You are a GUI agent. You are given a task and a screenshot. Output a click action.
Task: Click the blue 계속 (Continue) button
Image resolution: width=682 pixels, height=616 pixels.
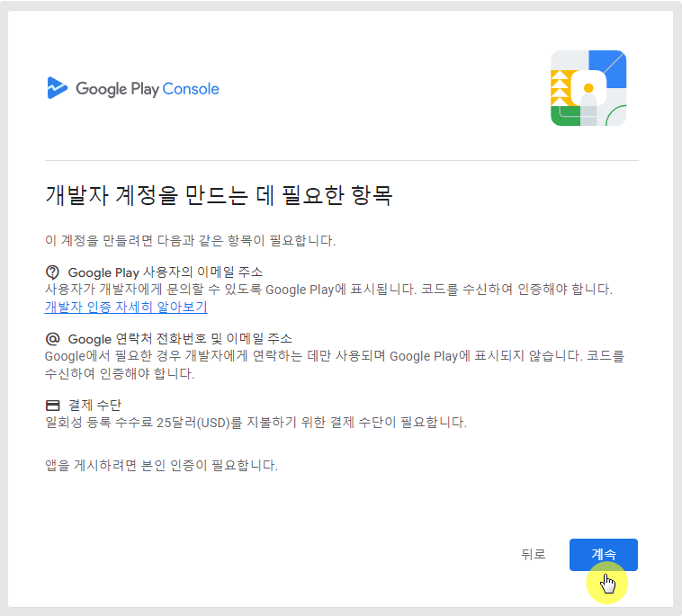(604, 554)
